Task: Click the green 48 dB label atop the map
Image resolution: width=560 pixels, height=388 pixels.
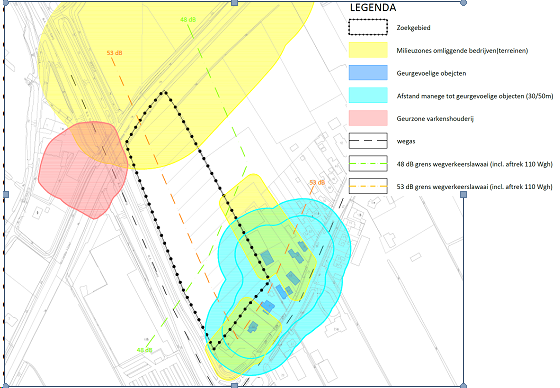Action: coord(188,20)
